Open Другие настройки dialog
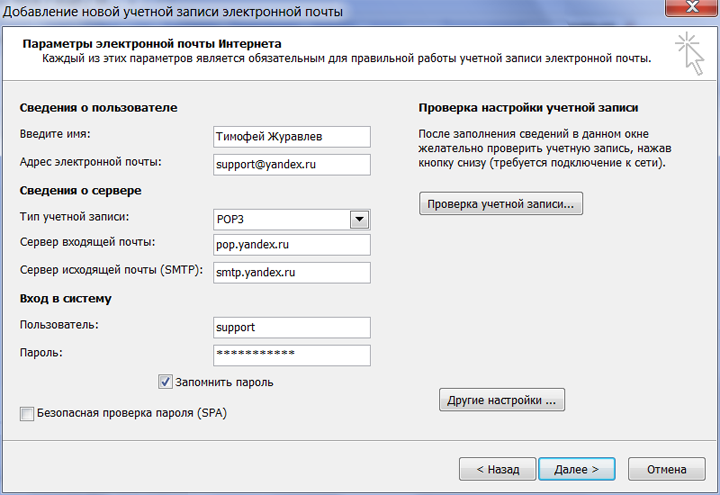This screenshot has height=495, width=720. (x=502, y=400)
